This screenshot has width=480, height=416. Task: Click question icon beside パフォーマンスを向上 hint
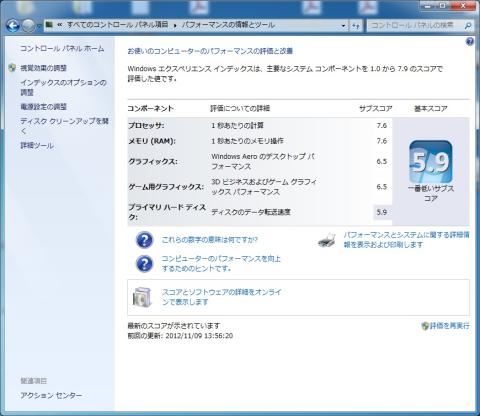pyautogui.click(x=144, y=264)
